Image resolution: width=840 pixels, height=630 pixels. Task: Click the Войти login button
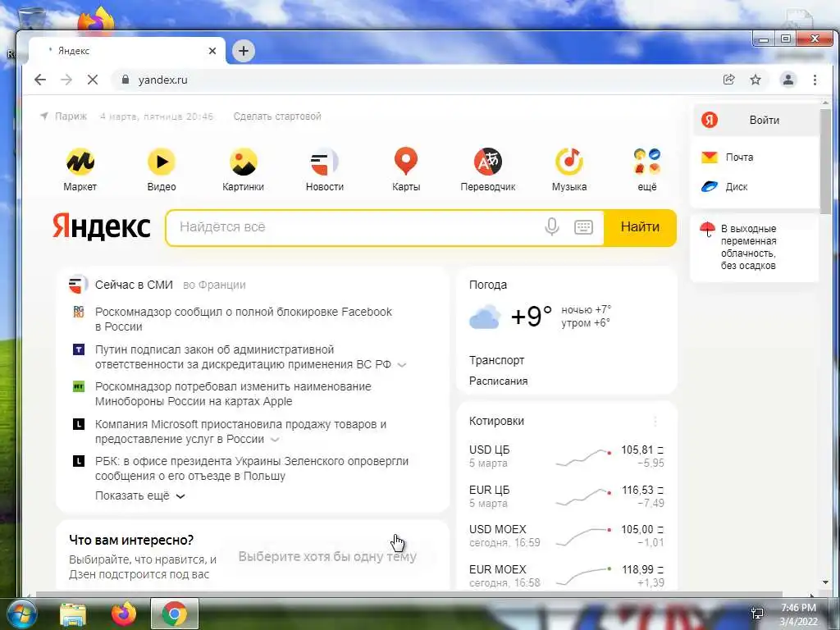[756, 120]
